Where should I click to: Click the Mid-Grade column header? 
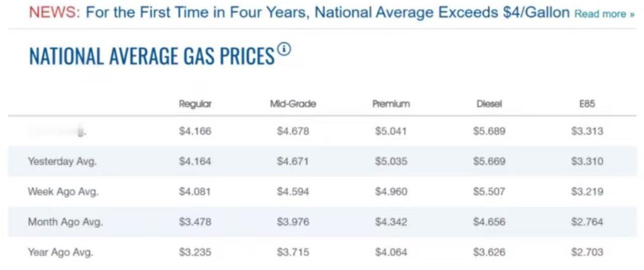coord(293,104)
